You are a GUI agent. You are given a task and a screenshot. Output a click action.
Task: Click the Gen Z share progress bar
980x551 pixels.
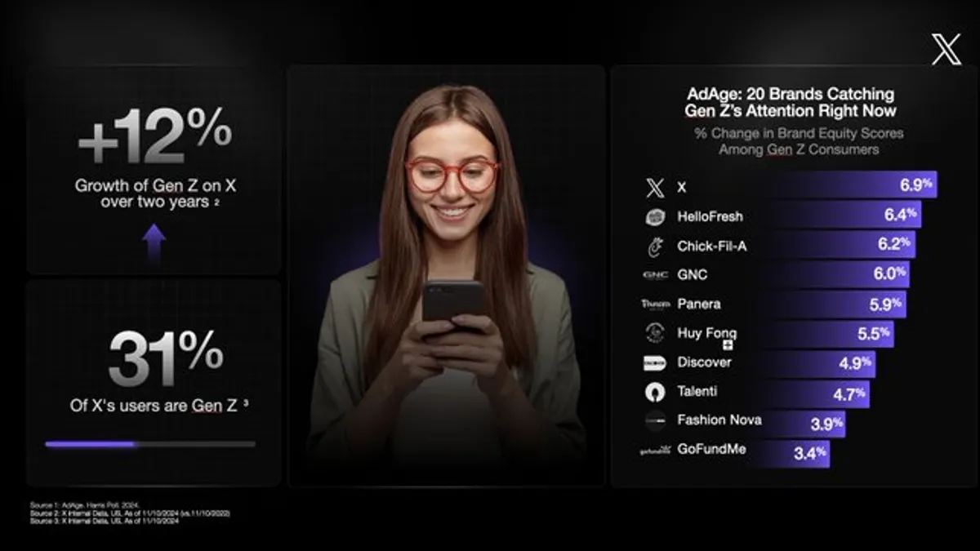coord(150,444)
